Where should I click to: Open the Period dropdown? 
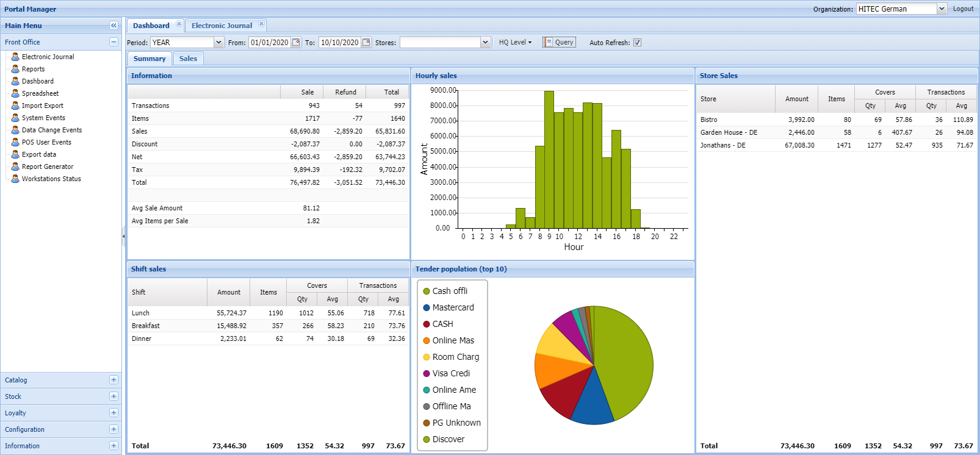[x=218, y=42]
